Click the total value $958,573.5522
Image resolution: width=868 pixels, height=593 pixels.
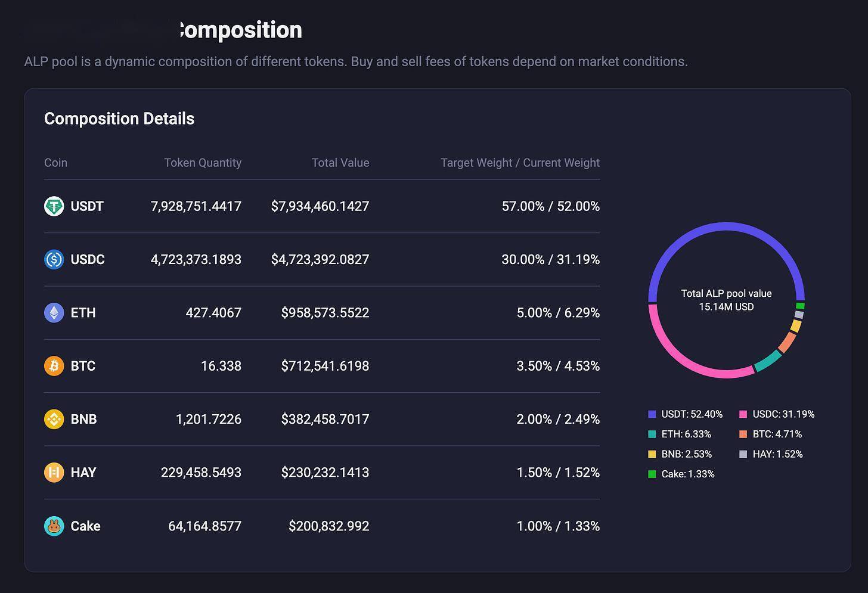(x=325, y=312)
